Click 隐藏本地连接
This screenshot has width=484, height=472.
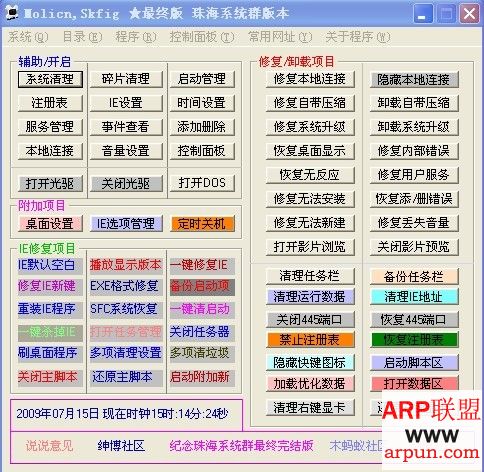pos(414,80)
